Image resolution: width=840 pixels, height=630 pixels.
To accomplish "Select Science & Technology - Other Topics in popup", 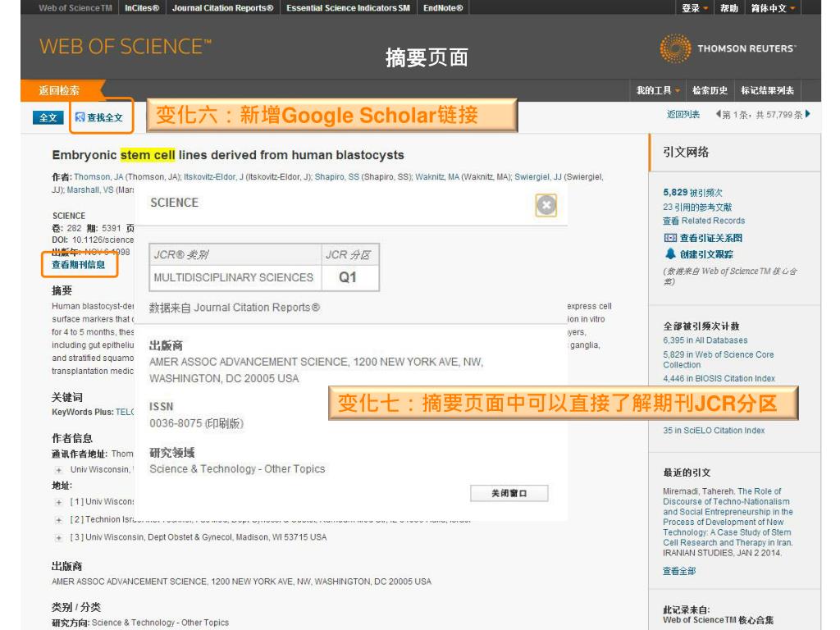I will (x=237, y=468).
